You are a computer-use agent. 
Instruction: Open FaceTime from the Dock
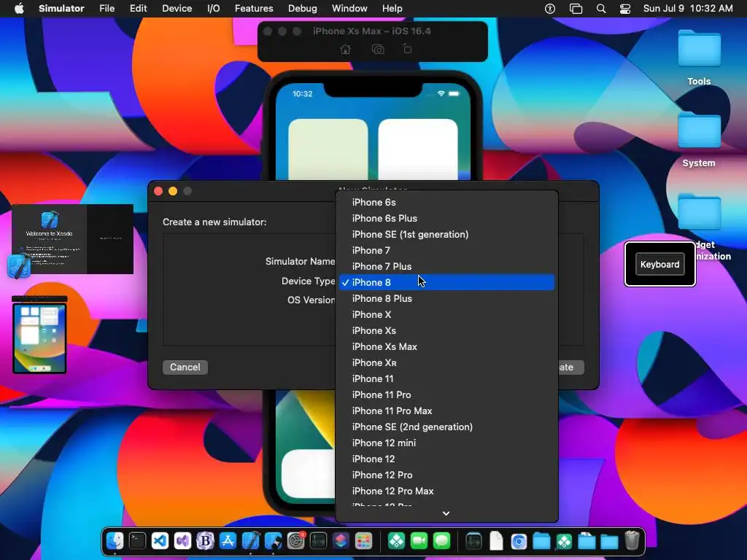pyautogui.click(x=419, y=541)
